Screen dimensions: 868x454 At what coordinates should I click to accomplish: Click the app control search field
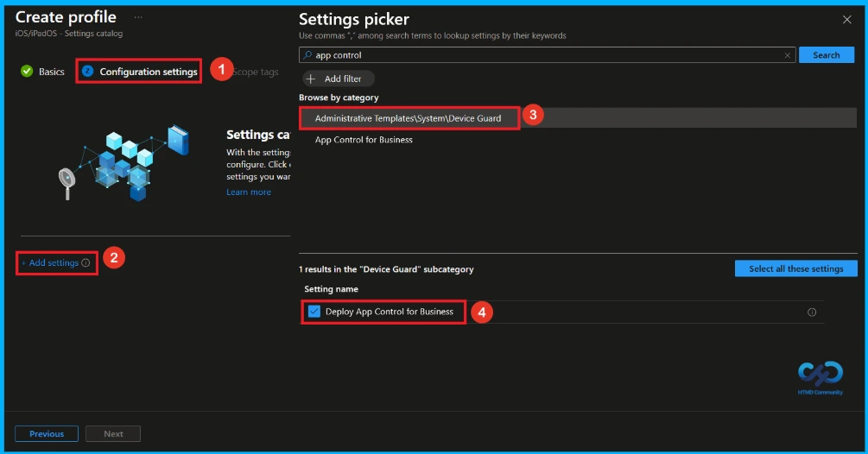(x=547, y=54)
